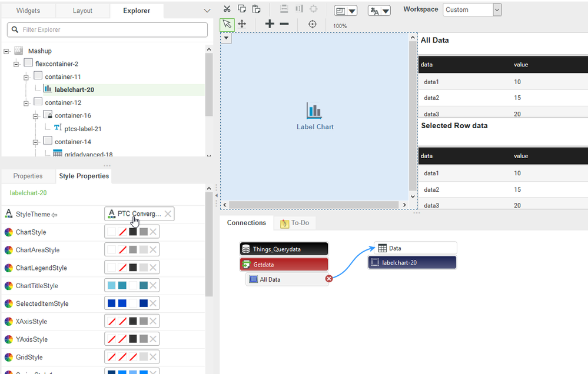Click the labelchart-20 connection node
Viewport: 588px width, 374px height.
coord(412,263)
